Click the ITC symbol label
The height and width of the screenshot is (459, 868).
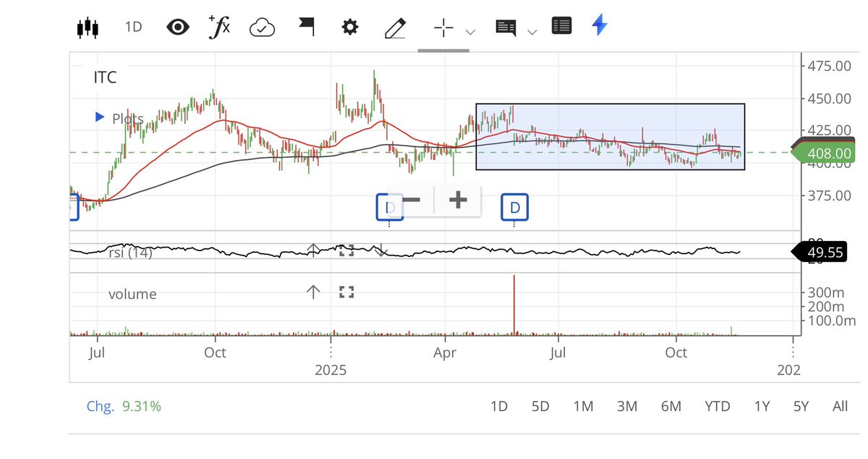click(x=105, y=77)
